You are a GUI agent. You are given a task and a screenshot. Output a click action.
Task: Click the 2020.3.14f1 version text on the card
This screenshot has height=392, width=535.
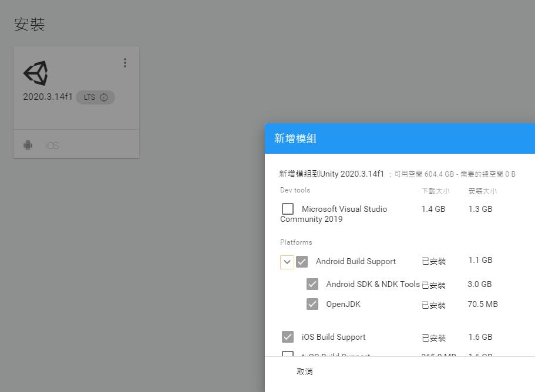click(48, 97)
